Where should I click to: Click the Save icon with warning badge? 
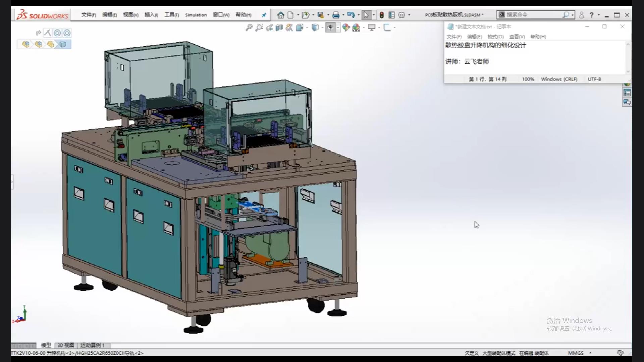coord(321,15)
